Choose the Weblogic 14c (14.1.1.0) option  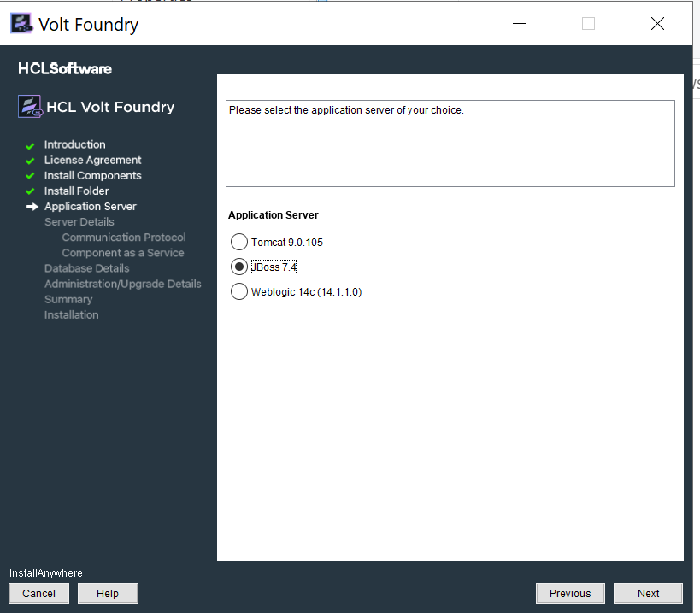coord(239,291)
